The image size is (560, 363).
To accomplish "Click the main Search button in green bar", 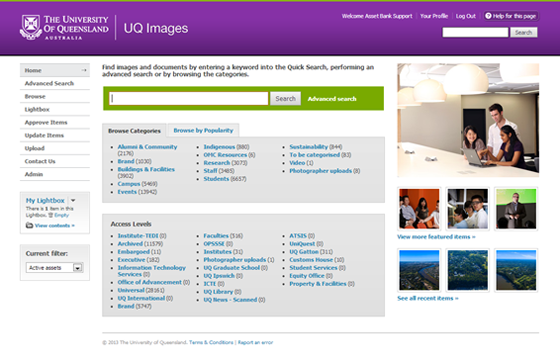I will pos(285,99).
